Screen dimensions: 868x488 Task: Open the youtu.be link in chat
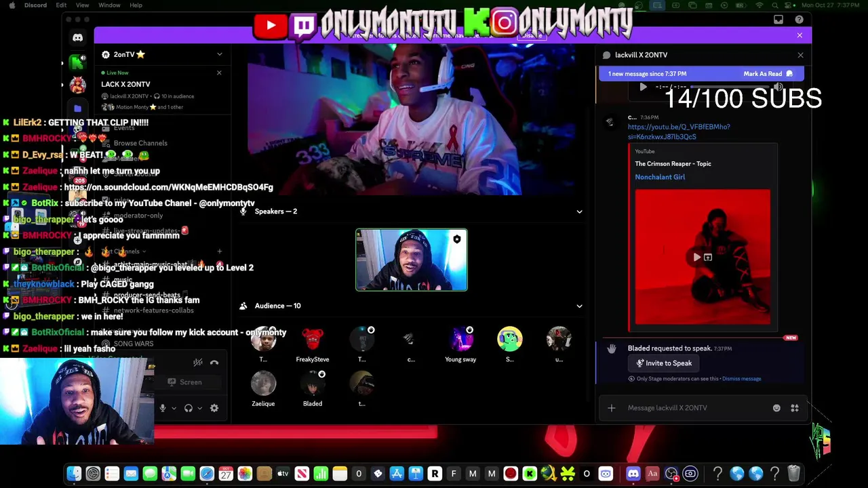pyautogui.click(x=679, y=131)
